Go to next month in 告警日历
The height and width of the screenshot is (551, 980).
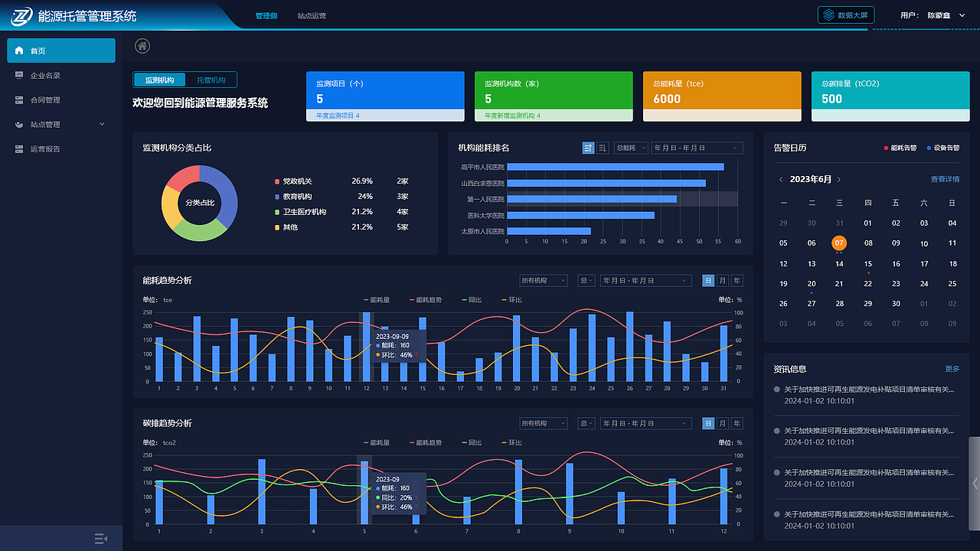click(x=839, y=179)
